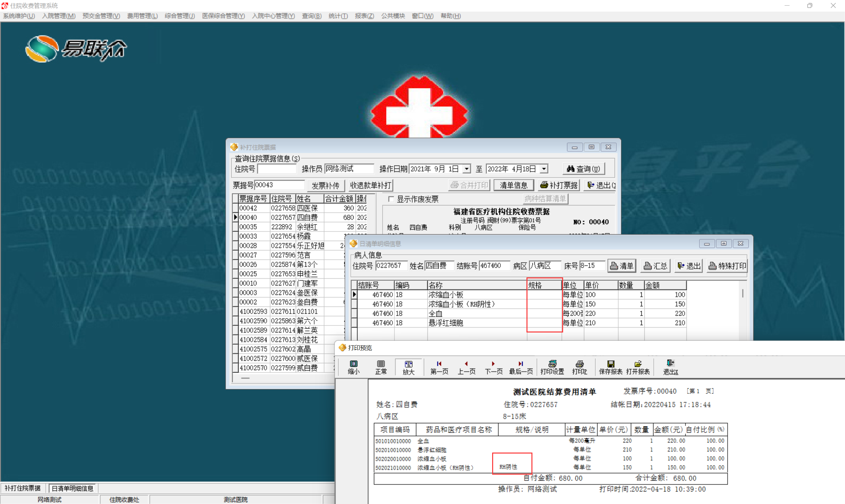The width and height of the screenshot is (845, 504).
Task: Exit print preview with 退出 icon
Action: click(670, 367)
